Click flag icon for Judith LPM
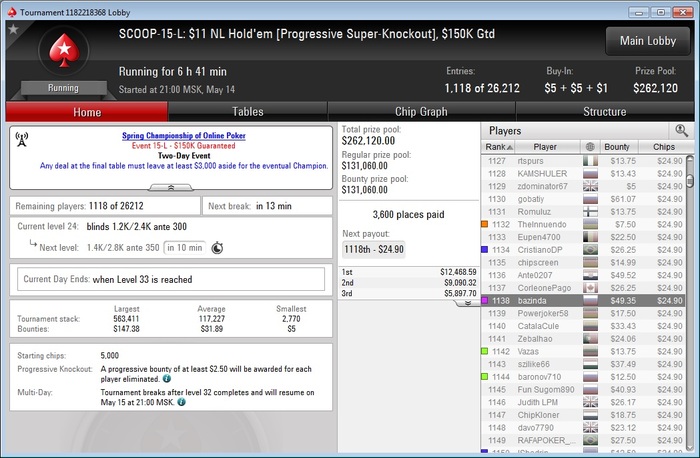The height and width of the screenshot is (458, 700). 590,402
